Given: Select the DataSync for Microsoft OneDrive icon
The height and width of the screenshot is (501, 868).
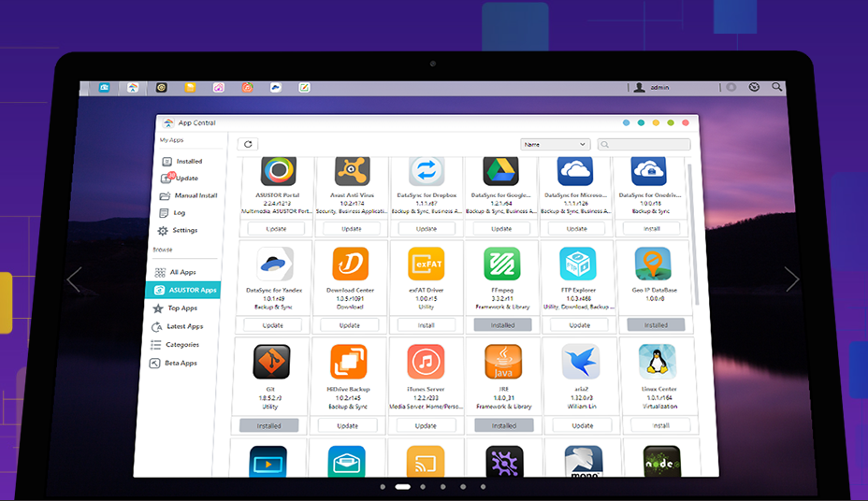Looking at the screenshot, I should [x=575, y=171].
